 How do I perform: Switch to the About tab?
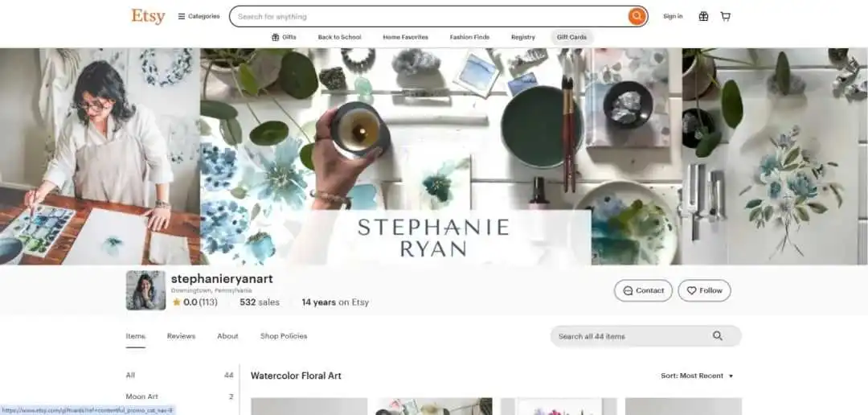click(x=227, y=336)
